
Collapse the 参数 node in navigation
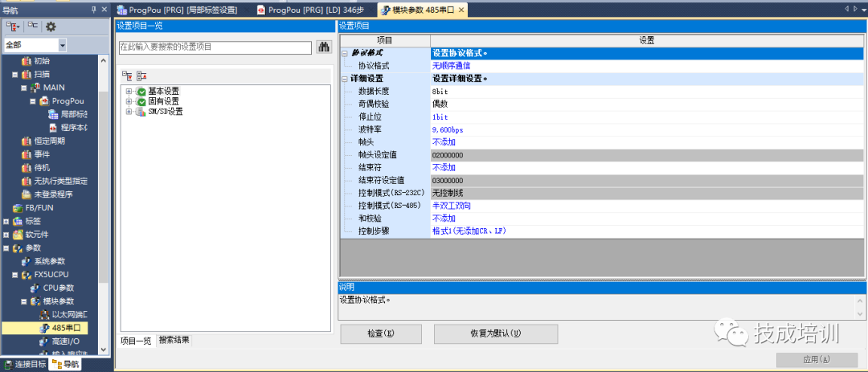tap(6, 248)
